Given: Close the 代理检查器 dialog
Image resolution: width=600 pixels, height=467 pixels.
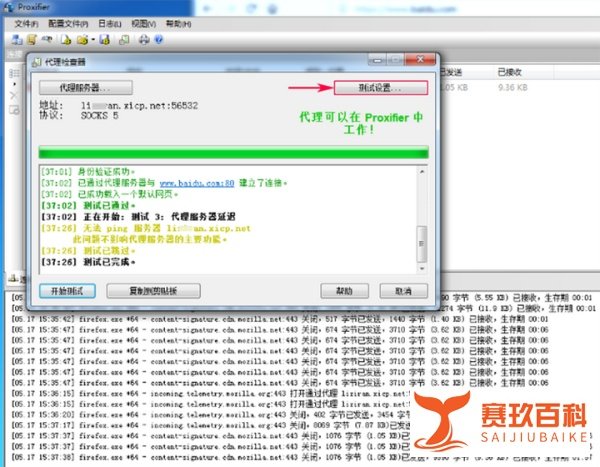Looking at the screenshot, I should tap(420, 59).
